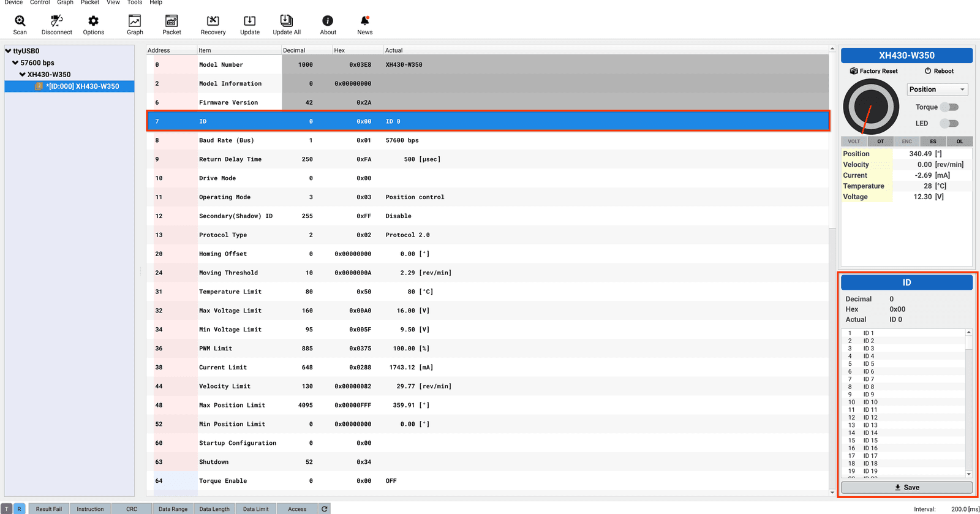Open the View menu
The height and width of the screenshot is (514, 980).
pos(113,2)
